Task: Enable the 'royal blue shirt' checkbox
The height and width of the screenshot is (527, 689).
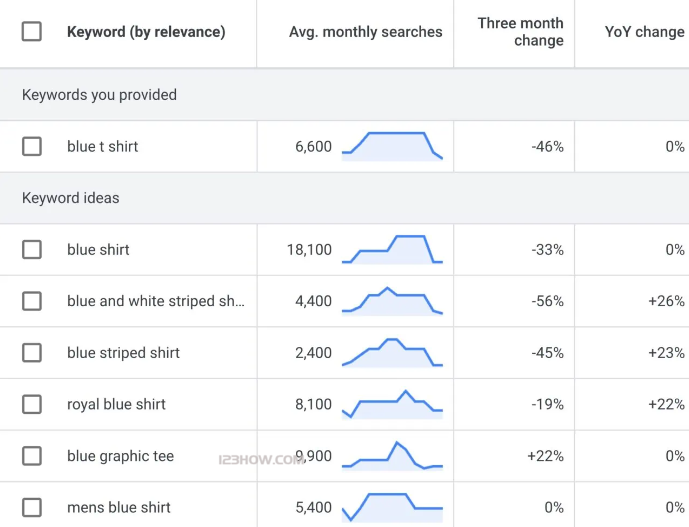Action: coord(32,405)
